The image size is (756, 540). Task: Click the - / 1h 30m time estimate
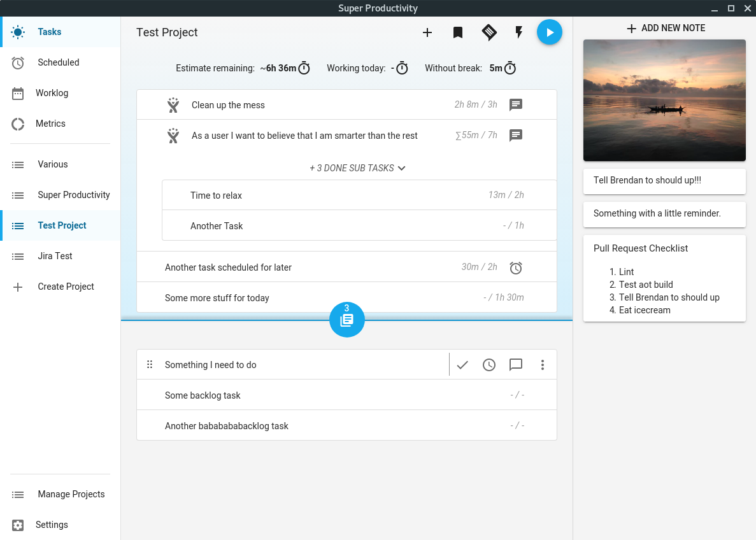click(504, 297)
